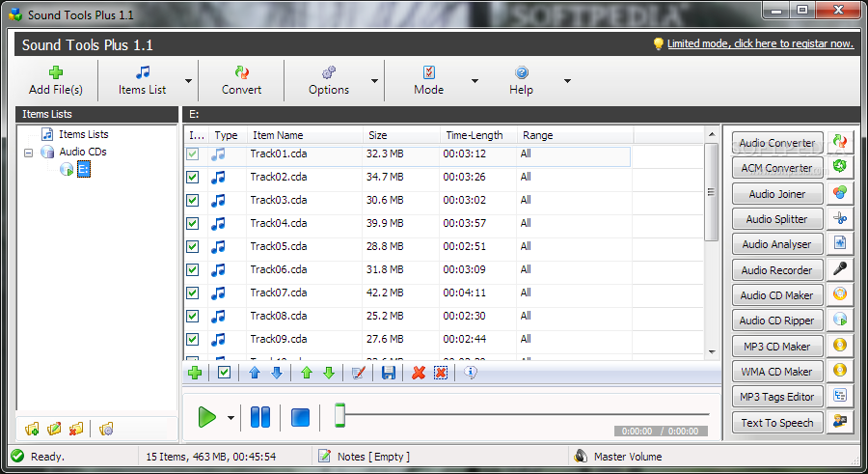
Task: Click the plain red X remove icon
Action: [419, 373]
